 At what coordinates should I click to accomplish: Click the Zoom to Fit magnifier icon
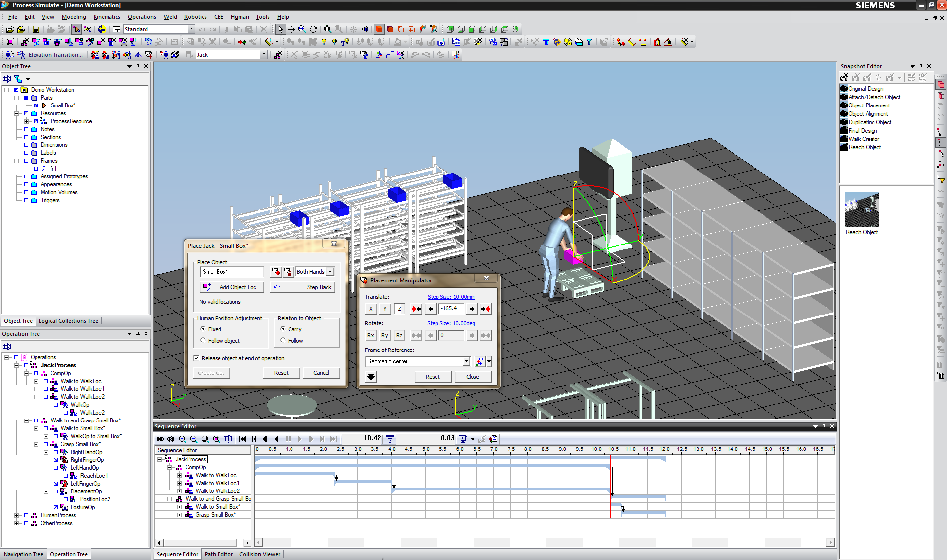coord(328,30)
